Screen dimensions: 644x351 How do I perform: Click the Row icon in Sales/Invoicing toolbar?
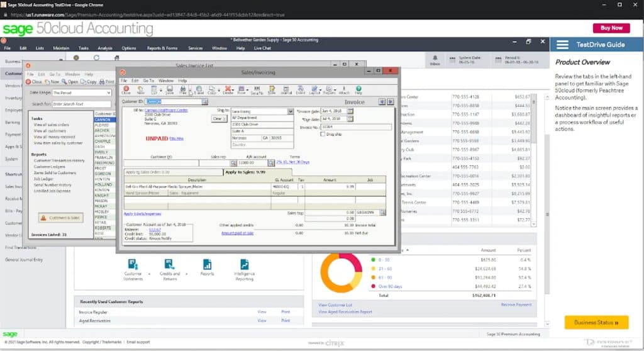[241, 89]
